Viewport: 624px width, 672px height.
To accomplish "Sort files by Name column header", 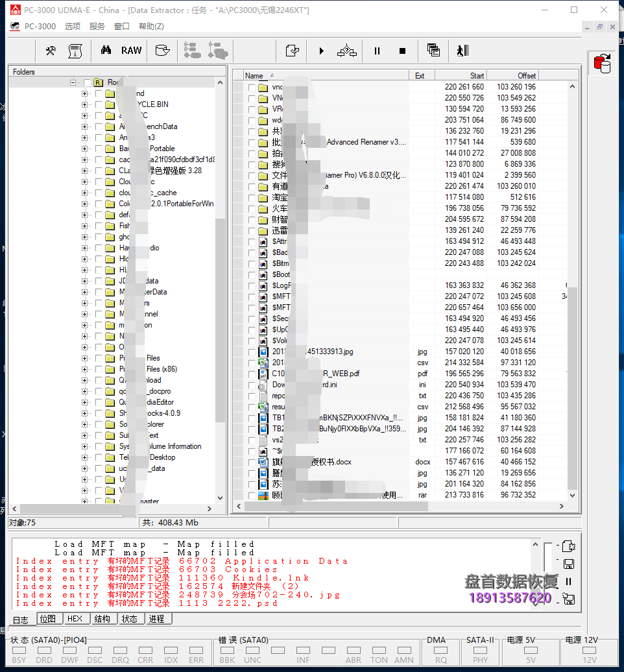I will 326,75.
